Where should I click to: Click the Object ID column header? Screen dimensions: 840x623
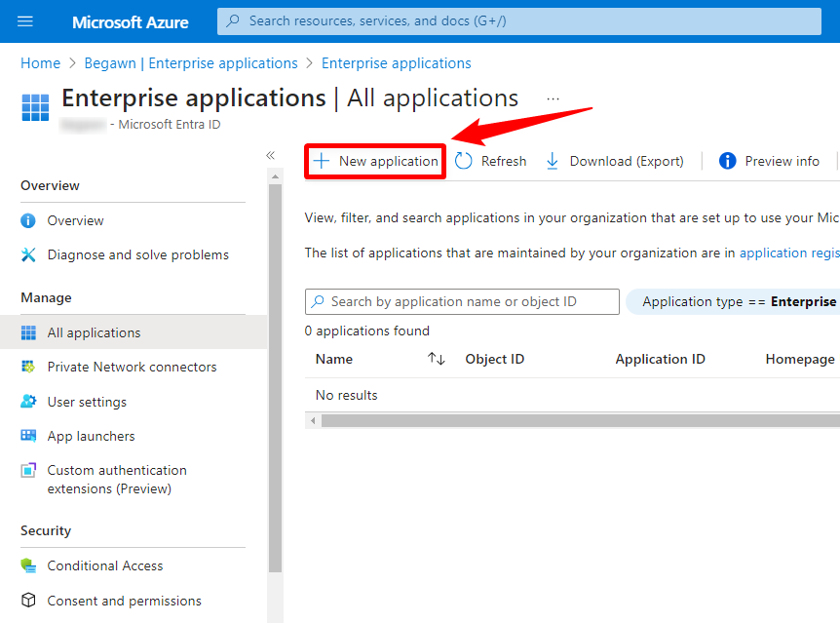coord(494,359)
